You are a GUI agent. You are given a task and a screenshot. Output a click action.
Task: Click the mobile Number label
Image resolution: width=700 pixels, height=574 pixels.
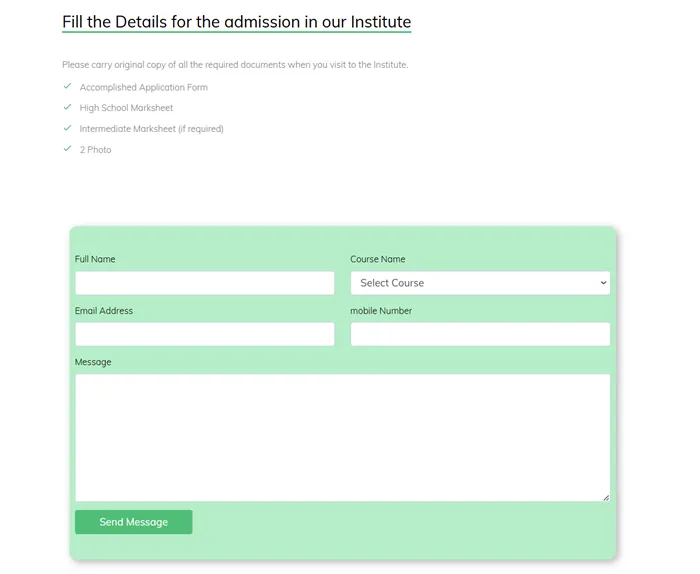(381, 311)
